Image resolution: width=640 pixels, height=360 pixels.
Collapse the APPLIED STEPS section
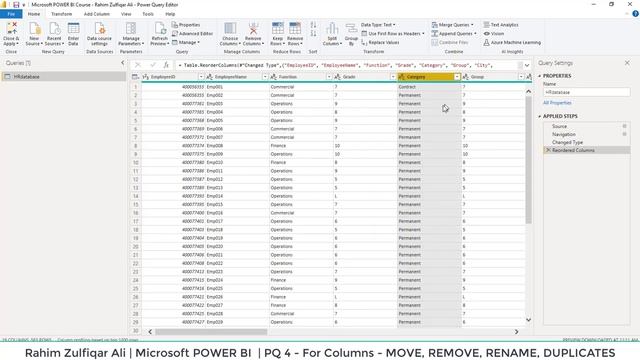click(540, 116)
